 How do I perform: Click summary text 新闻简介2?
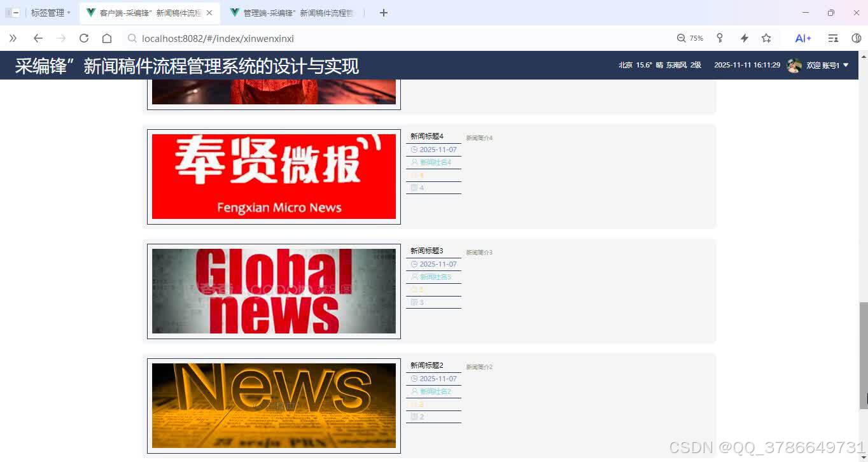pyautogui.click(x=479, y=367)
